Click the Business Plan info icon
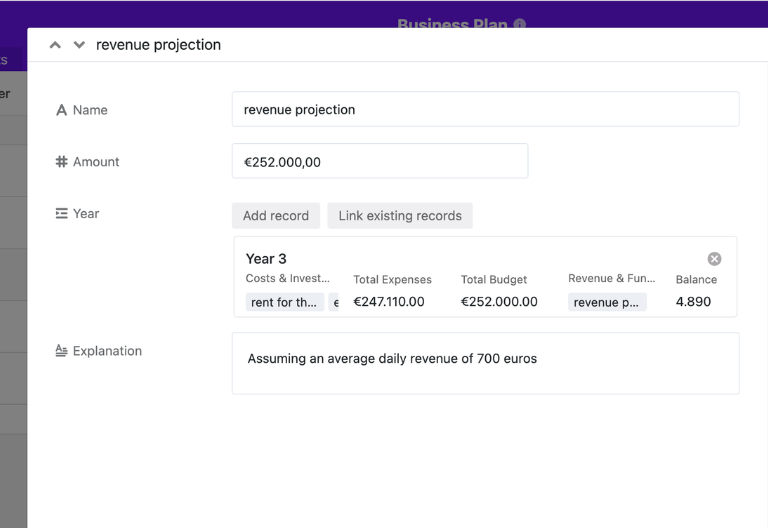 tap(520, 24)
